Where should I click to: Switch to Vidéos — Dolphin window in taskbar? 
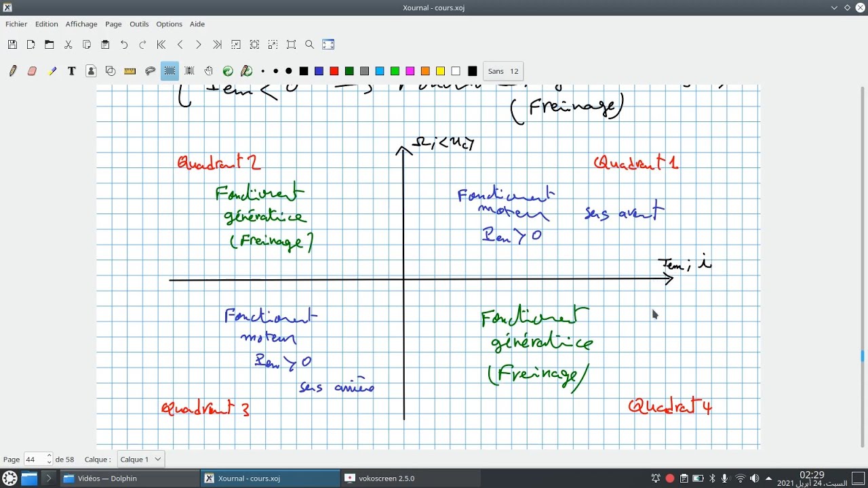129,479
